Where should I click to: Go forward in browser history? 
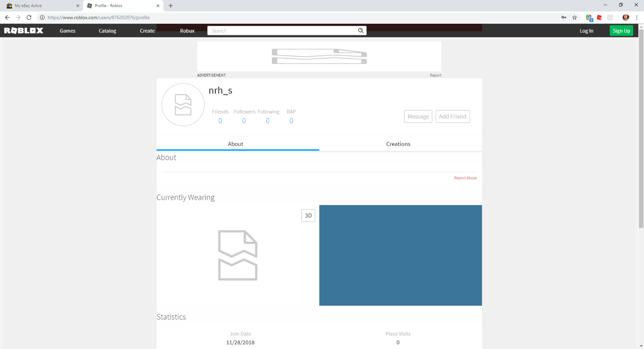click(18, 17)
